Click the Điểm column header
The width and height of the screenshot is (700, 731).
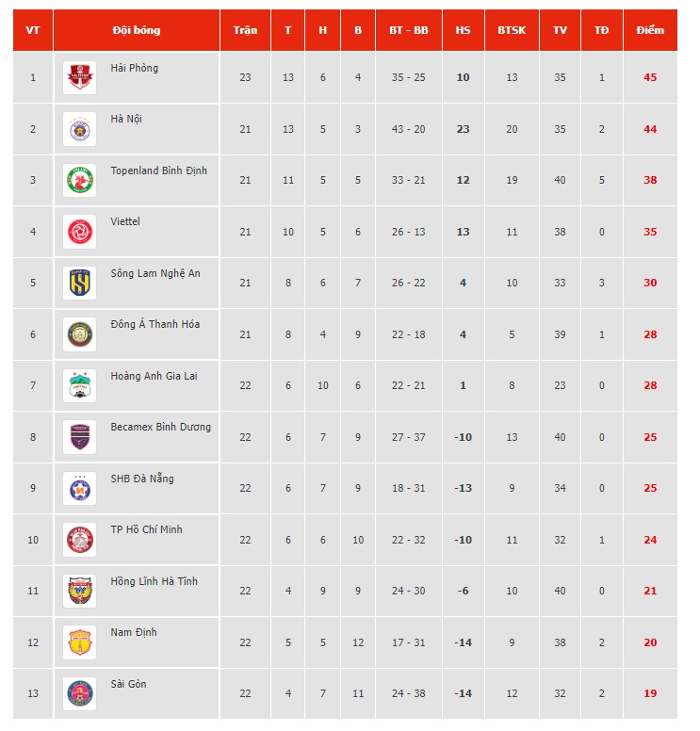[650, 30]
